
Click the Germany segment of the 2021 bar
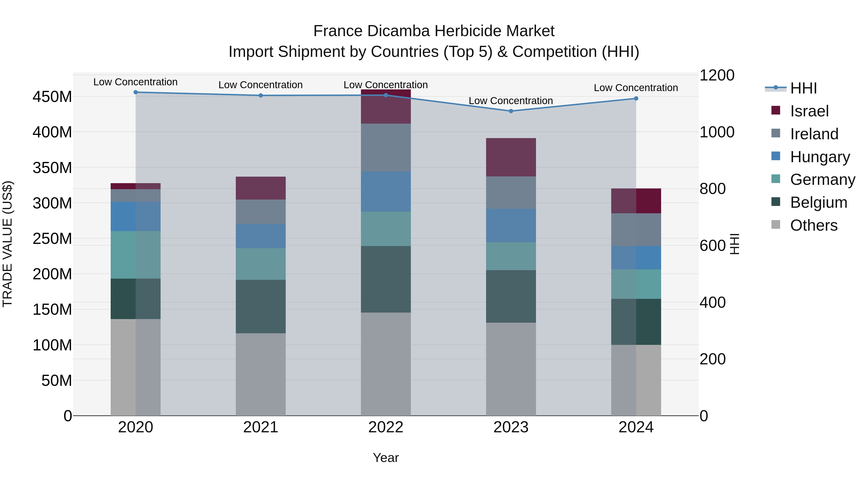(261, 264)
